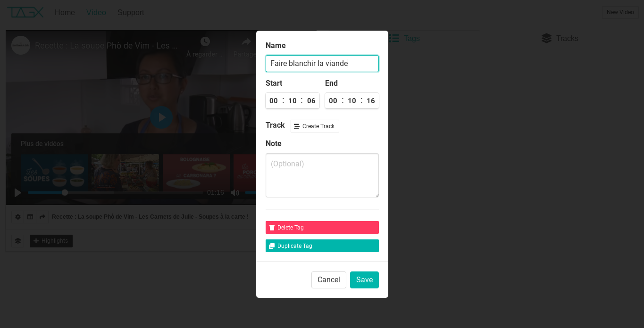Image resolution: width=644 pixels, height=328 pixels.
Task: Click the Highlights button
Action: coord(51,241)
